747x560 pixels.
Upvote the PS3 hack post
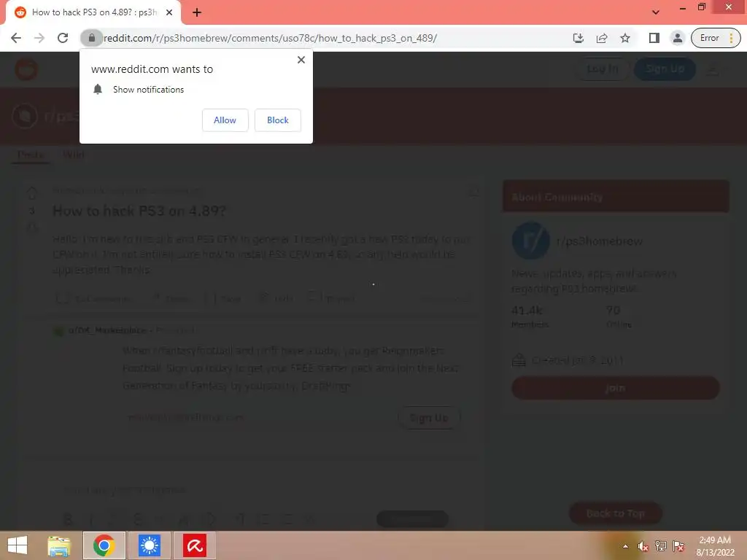[32, 192]
